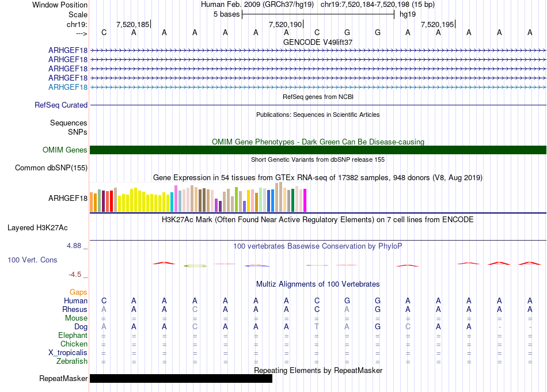The height and width of the screenshot is (392, 547).
Task: Click the hg19 text beside scale bar
Action: tap(408, 14)
